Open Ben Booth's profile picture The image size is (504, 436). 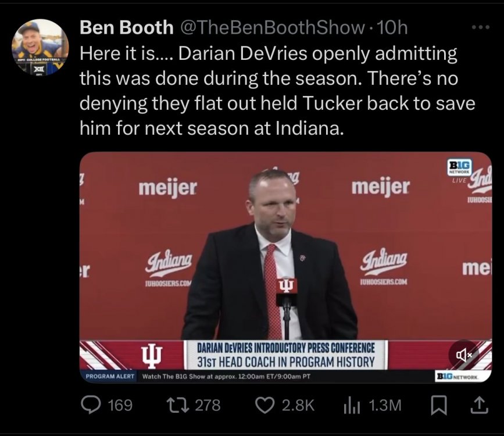tap(41, 47)
